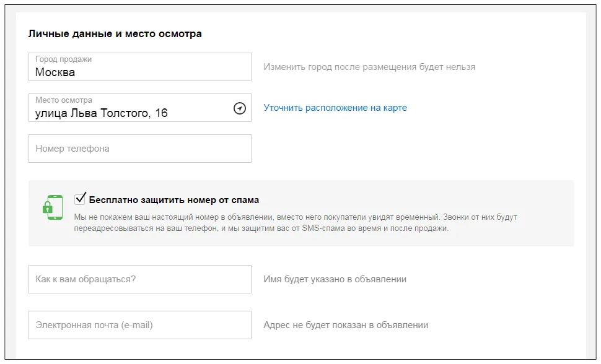Focus the Электронная почта (e-mail) field
This screenshot has height=364, width=601.
click(140, 325)
